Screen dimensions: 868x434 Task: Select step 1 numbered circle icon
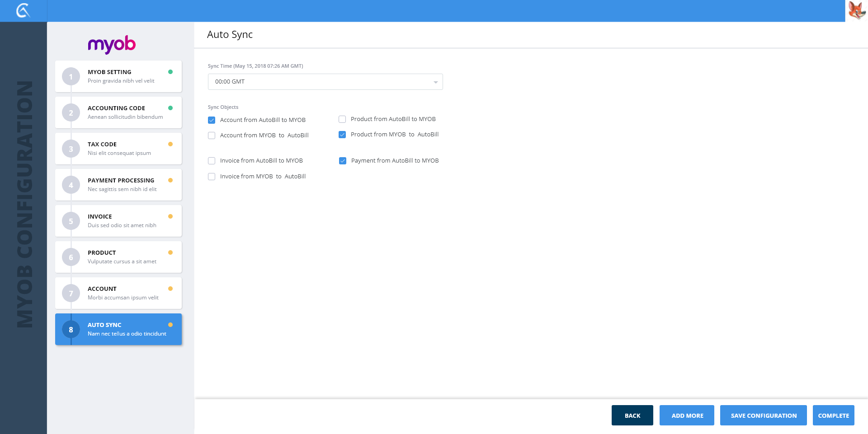tap(71, 77)
